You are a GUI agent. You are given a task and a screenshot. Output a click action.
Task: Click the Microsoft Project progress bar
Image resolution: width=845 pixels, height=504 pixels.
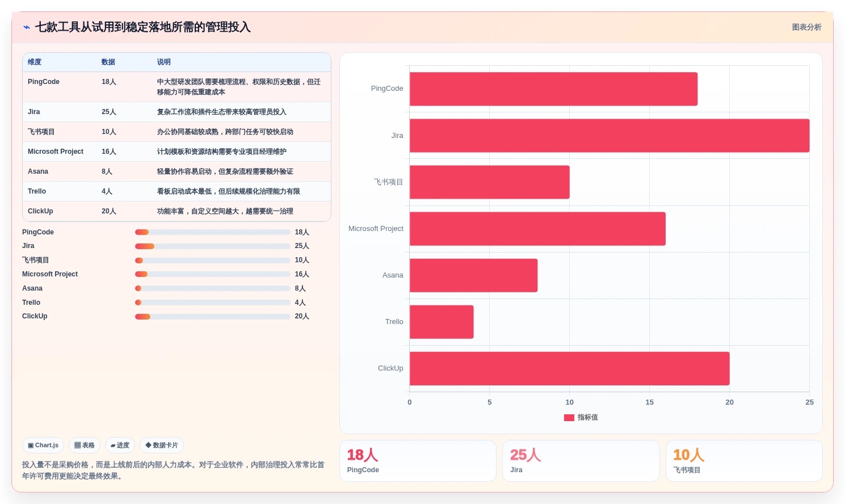pos(213,274)
